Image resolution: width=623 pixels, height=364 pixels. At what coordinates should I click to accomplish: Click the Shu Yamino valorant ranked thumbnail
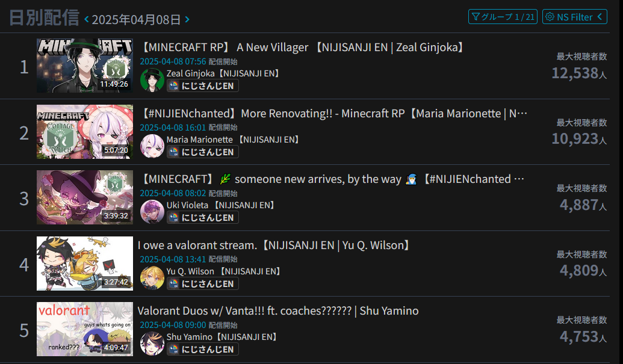pos(85,329)
